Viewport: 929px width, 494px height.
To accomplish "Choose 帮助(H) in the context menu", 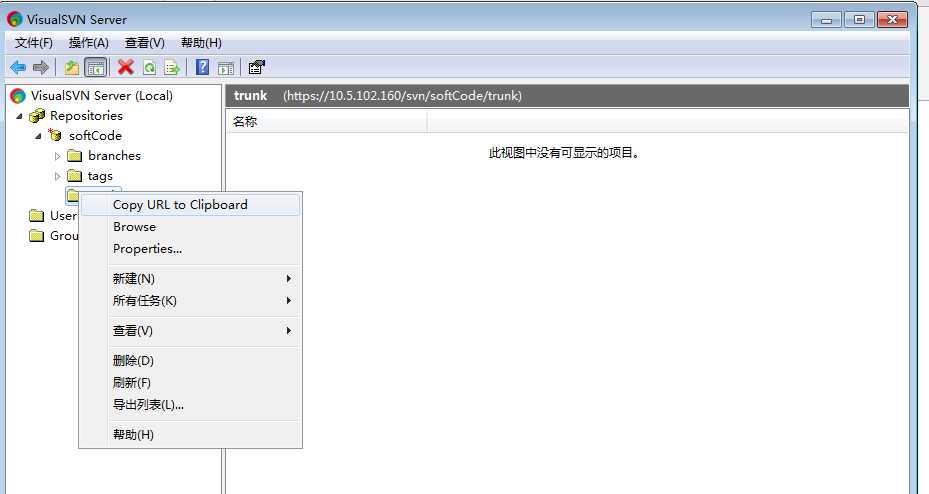I will [190, 435].
